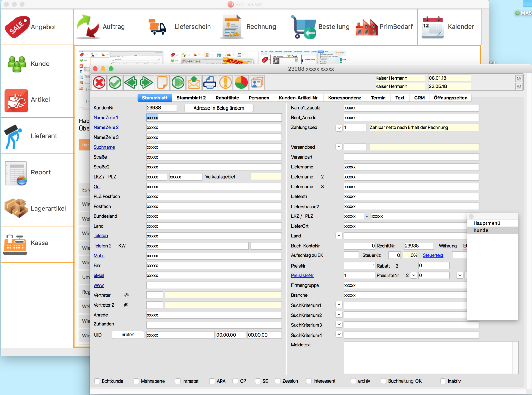Tick the Echtkunde checkbox
Screen dimensions: 532x395
pyautogui.click(x=97, y=381)
